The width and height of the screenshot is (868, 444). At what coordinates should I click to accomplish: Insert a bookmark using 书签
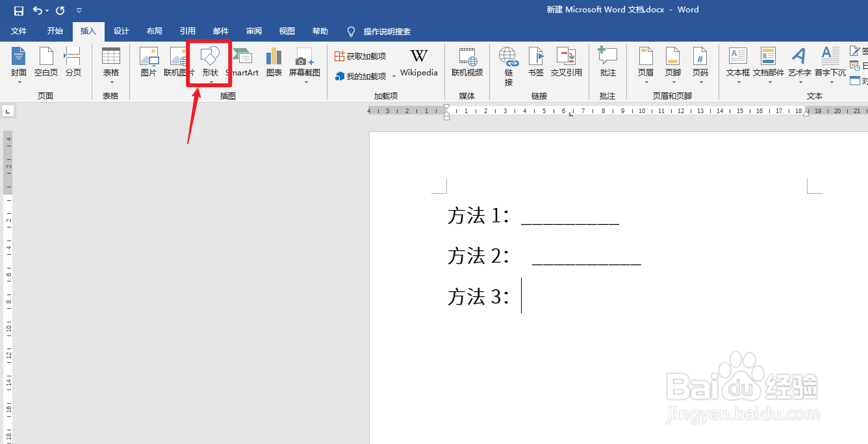click(x=535, y=63)
